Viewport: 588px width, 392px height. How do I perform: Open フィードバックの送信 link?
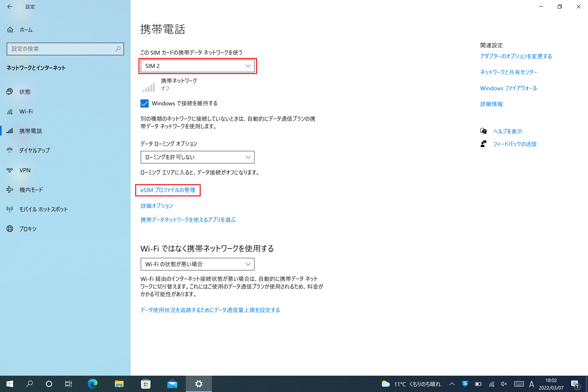tap(515, 144)
